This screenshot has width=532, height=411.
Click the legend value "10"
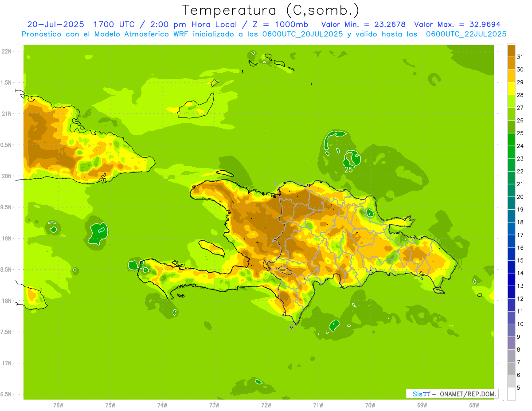(x=520, y=324)
